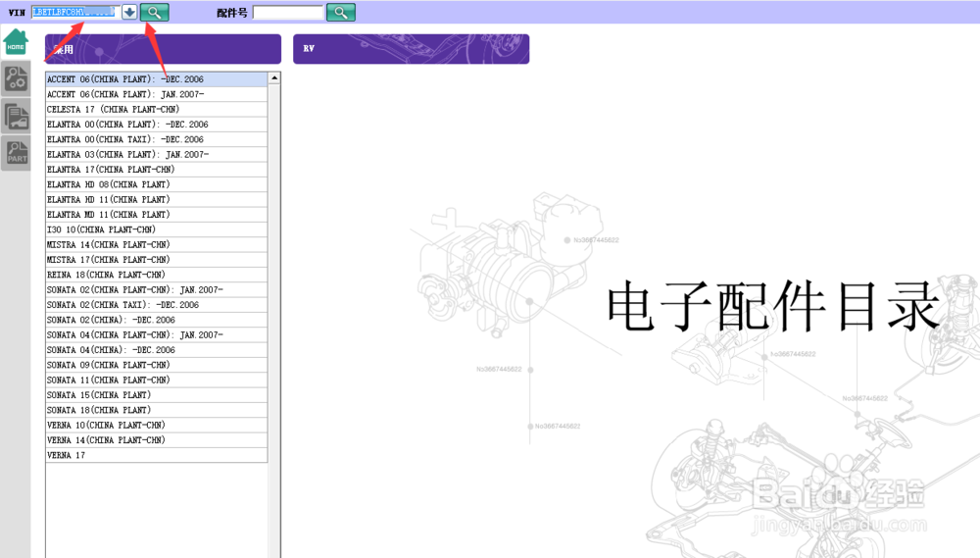
Task: Select ELANTRA MD 11(CHINA PLANT)
Action: [x=156, y=215]
